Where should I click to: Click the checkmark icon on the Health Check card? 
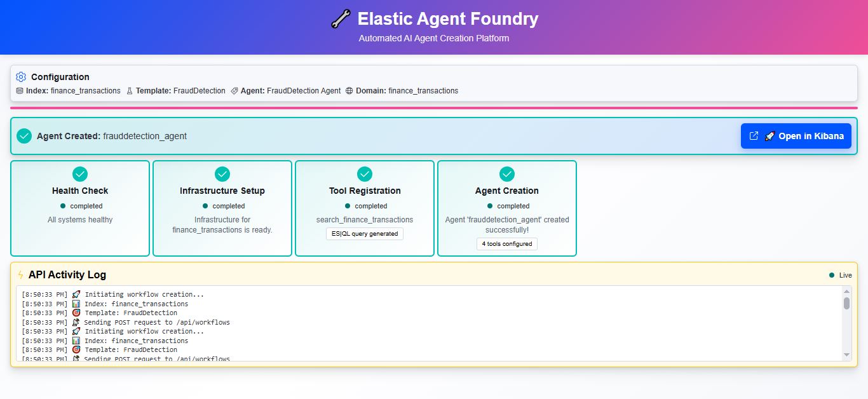80,173
